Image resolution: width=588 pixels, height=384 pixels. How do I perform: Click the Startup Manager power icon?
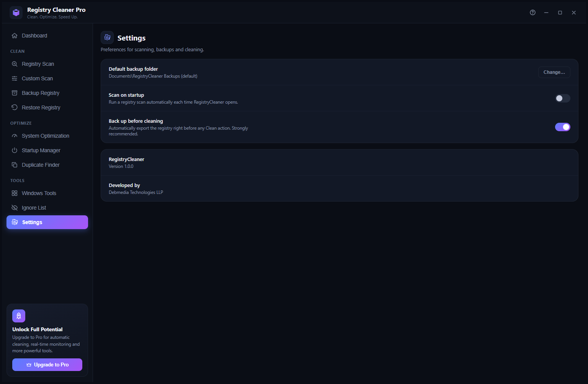(15, 150)
